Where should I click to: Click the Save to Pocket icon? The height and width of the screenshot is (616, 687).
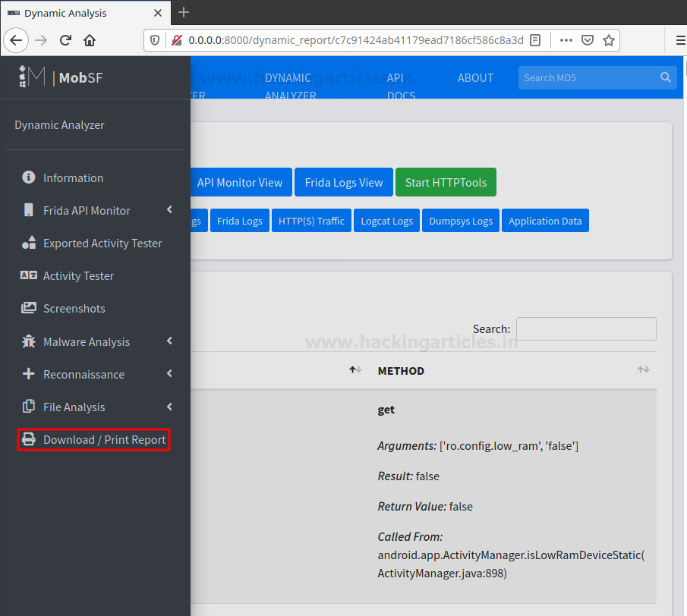point(587,40)
